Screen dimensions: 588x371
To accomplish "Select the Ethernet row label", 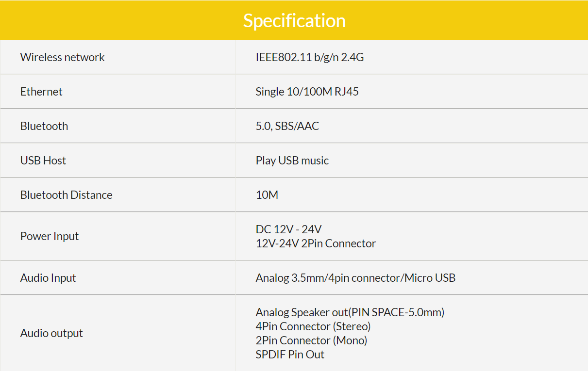I will click(41, 92).
